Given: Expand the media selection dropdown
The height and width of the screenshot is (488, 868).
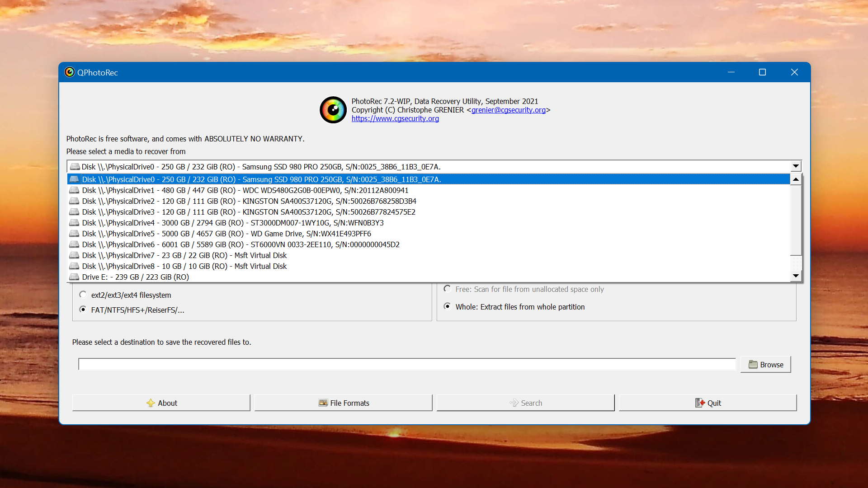Looking at the screenshot, I should (x=796, y=166).
